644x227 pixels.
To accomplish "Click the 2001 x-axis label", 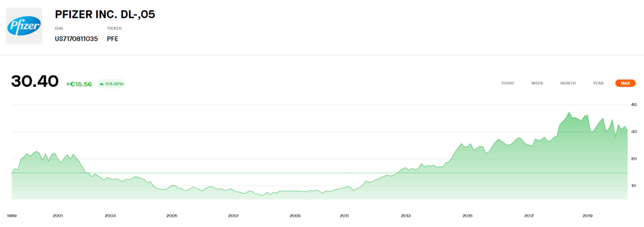I will [58, 216].
